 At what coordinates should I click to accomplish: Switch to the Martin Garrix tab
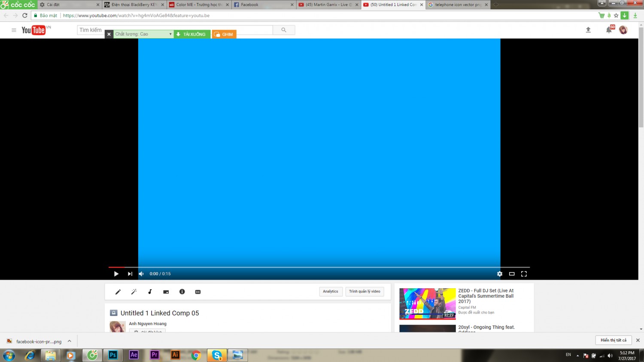coord(328,5)
